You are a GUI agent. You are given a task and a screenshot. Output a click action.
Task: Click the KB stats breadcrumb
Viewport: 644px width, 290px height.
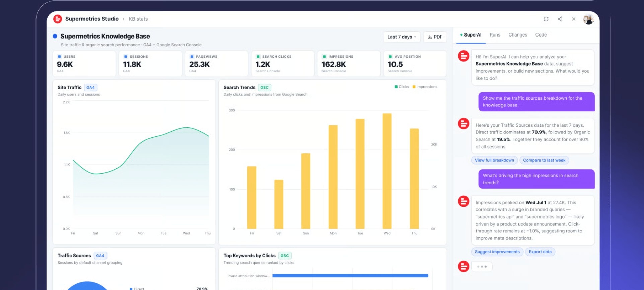point(138,19)
